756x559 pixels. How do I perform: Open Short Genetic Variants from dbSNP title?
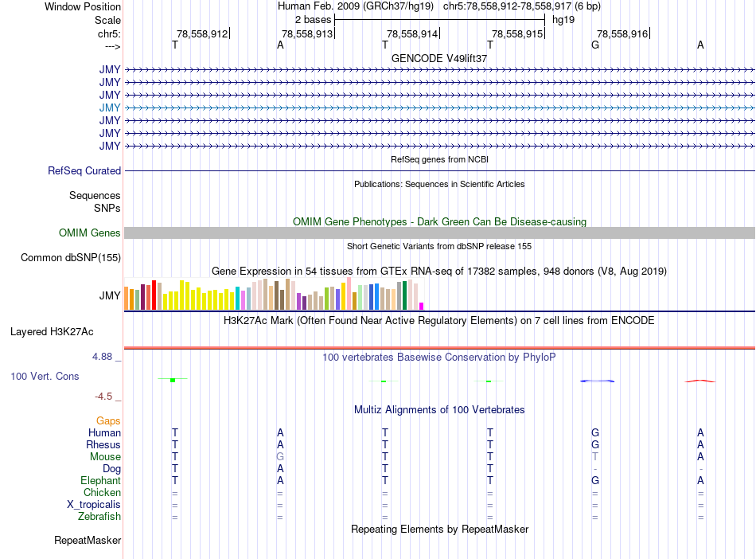point(439,247)
